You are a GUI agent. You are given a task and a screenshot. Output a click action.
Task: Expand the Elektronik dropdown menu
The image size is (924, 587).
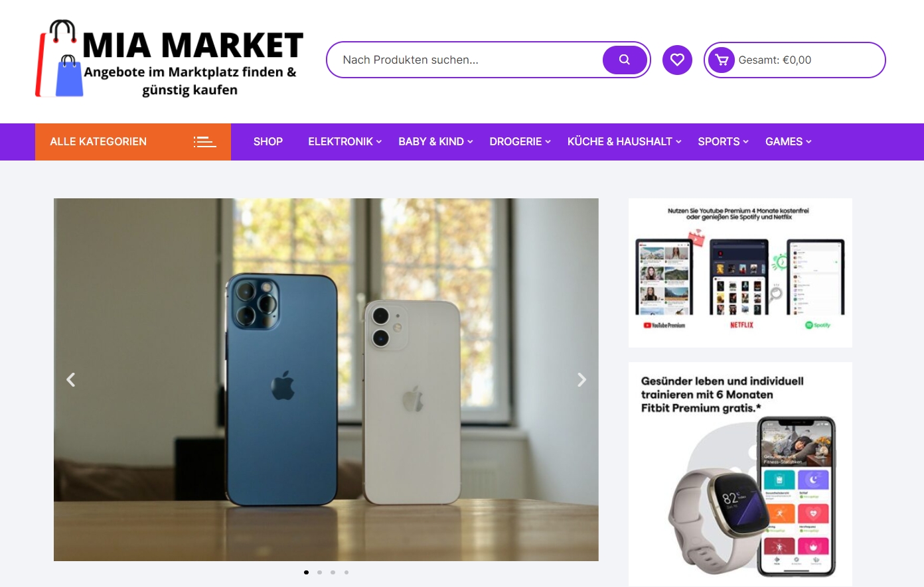[x=345, y=142]
